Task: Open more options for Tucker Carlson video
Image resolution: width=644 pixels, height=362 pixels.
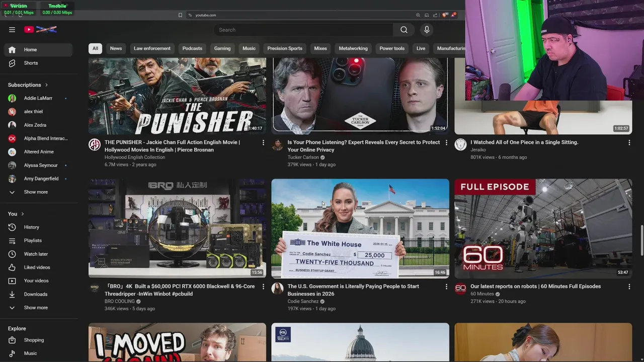Action: click(446, 143)
